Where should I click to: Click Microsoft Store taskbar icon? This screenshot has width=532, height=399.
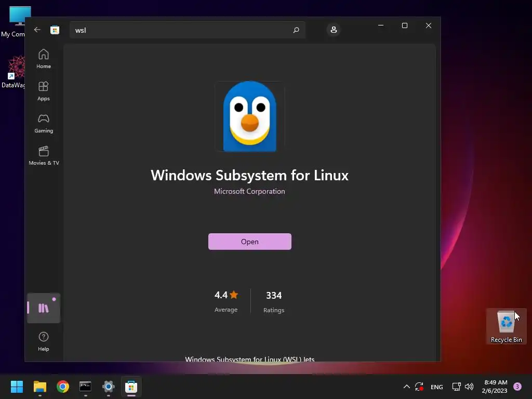[x=131, y=387]
